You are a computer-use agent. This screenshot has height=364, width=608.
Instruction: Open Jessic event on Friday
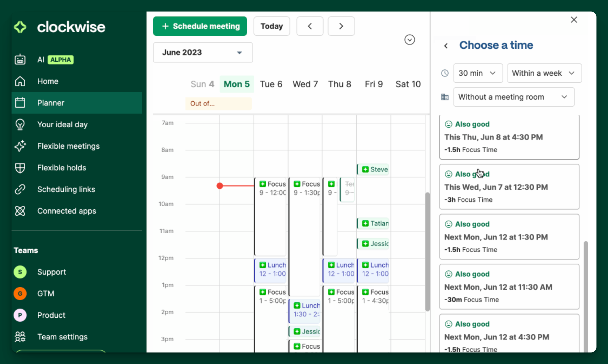(x=373, y=244)
